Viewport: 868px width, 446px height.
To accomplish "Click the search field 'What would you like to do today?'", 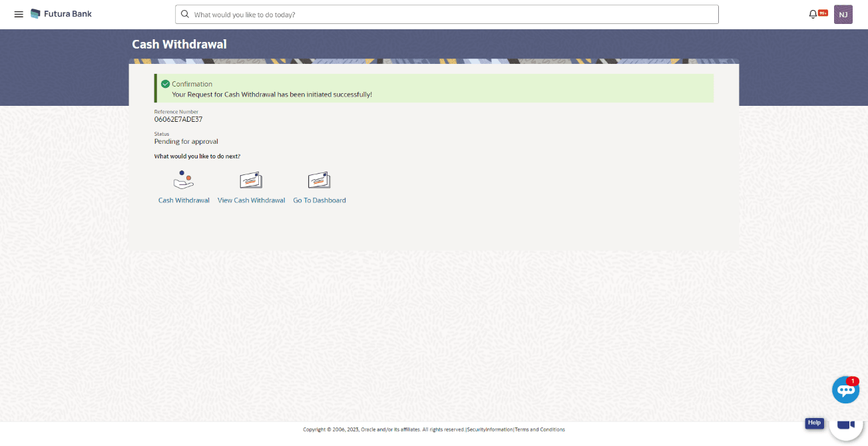I will click(447, 14).
